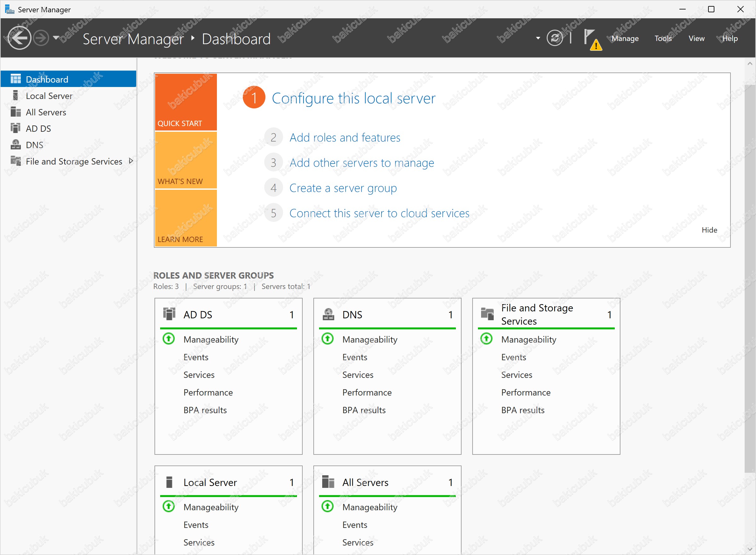This screenshot has width=756, height=555.
Task: Click the vertical scrollbar thumb
Action: [750, 279]
